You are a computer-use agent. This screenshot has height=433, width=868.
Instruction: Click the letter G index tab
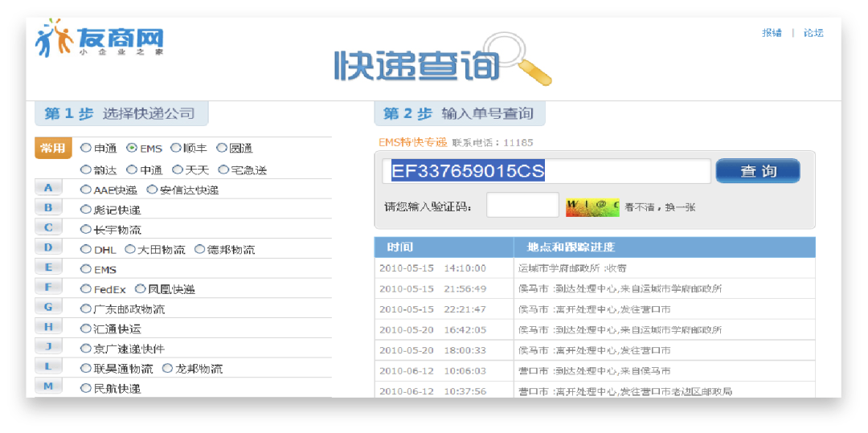click(x=48, y=307)
